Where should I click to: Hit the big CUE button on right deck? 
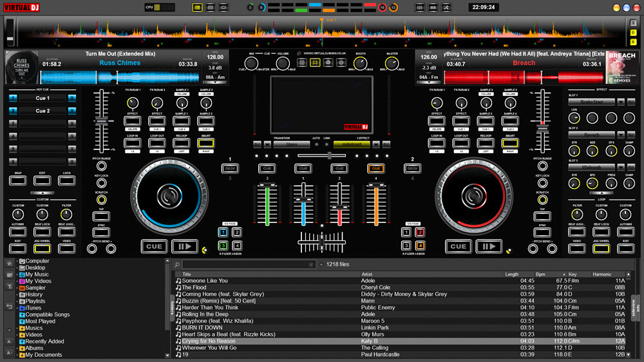tap(458, 247)
